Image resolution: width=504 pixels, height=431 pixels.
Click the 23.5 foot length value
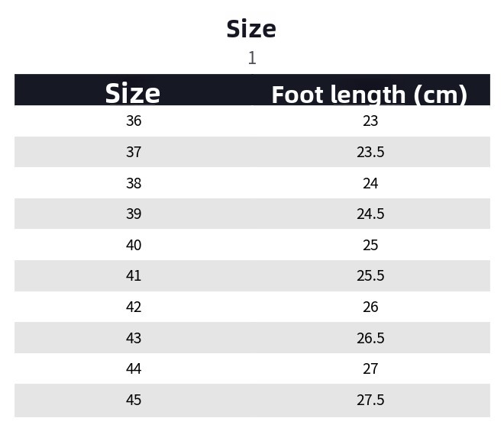[x=370, y=152]
